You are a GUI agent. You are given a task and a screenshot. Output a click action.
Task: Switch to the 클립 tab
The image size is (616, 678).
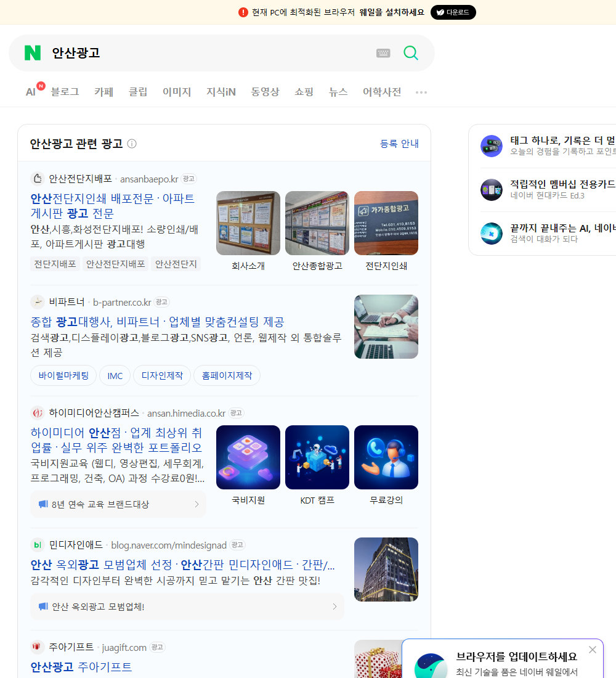point(138,92)
